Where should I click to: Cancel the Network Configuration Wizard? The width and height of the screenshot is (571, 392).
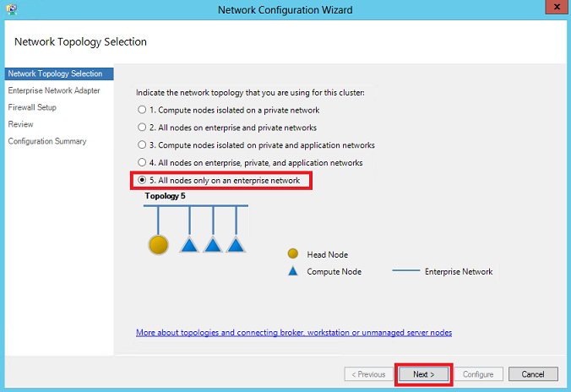(533, 374)
